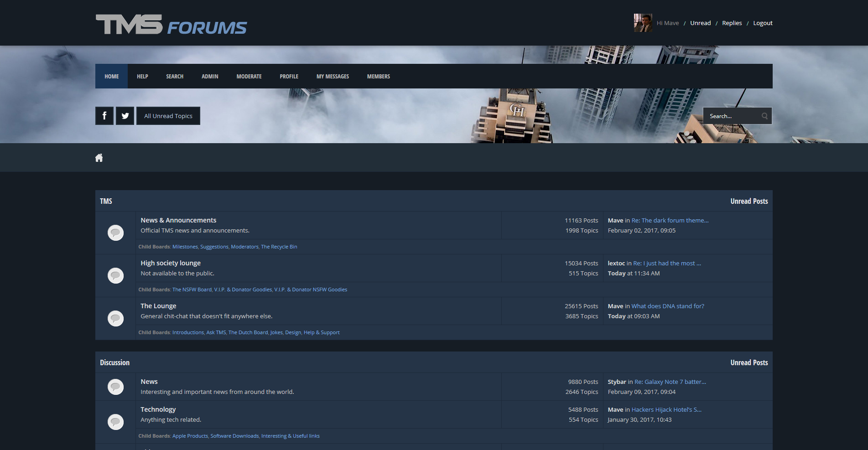Open 'Hackers Hijack Hotel's S...' post
The image size is (868, 450).
666,409
